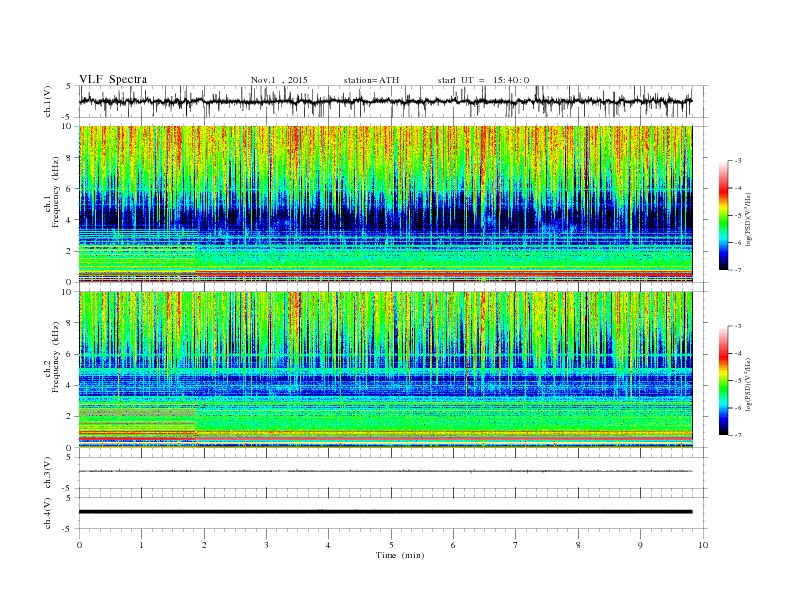Click the ch.2 color scale bar

pyautogui.click(x=724, y=381)
